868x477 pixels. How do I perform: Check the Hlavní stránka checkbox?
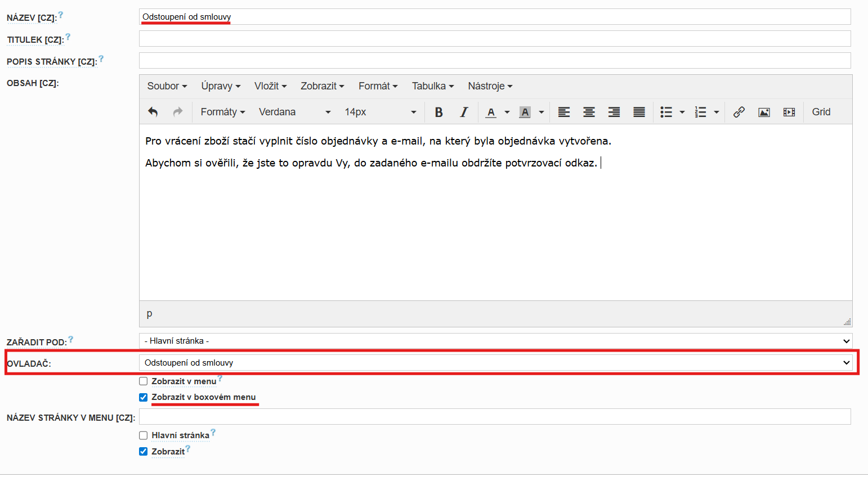point(144,435)
